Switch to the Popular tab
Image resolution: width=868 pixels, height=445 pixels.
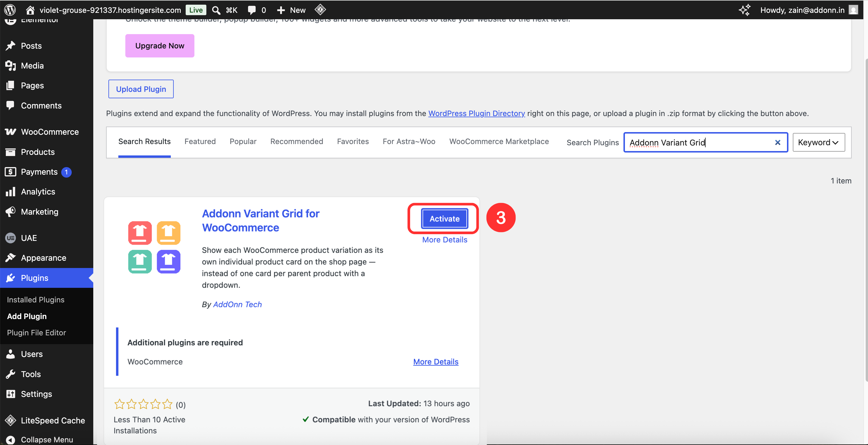(x=243, y=141)
